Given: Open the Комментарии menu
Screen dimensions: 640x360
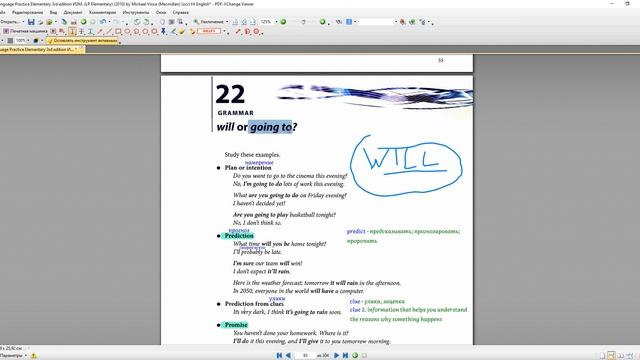Looking at the screenshot, I should coord(102,13).
